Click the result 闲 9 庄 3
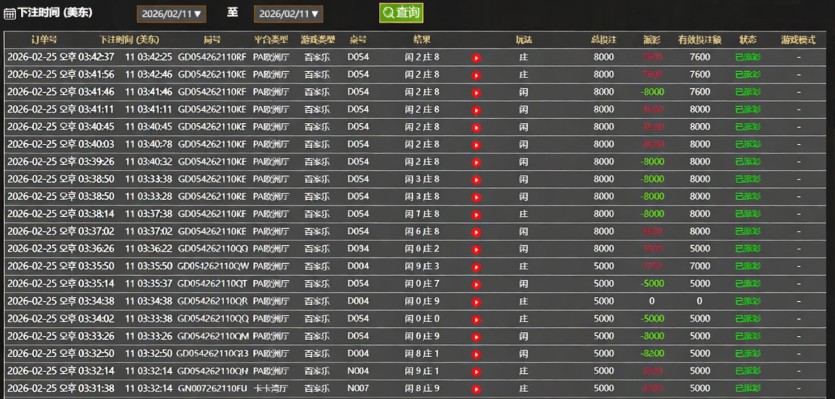Image resolution: width=835 pixels, height=399 pixels. 422,266
